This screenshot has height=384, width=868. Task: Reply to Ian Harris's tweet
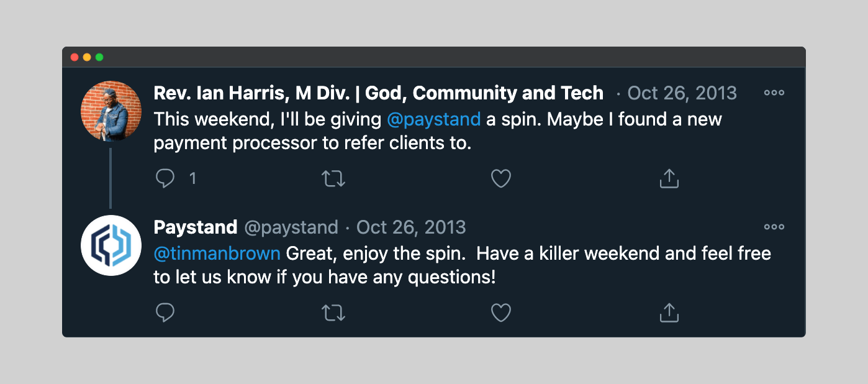point(165,179)
